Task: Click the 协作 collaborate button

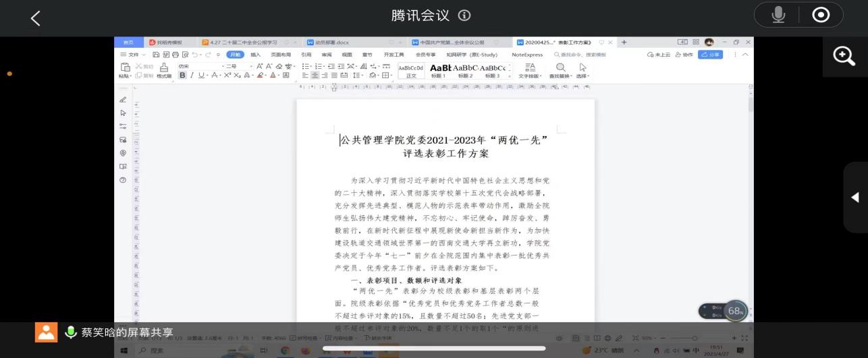Action: pyautogui.click(x=684, y=55)
